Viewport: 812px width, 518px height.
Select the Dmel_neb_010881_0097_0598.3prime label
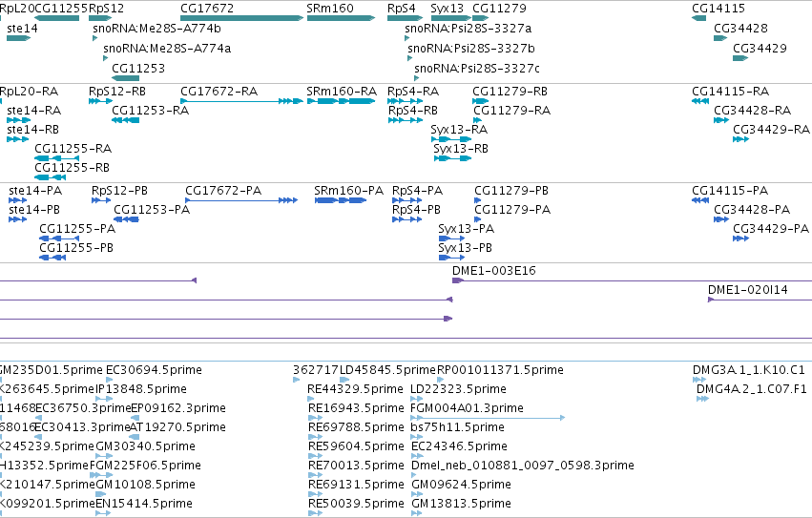coord(523,466)
